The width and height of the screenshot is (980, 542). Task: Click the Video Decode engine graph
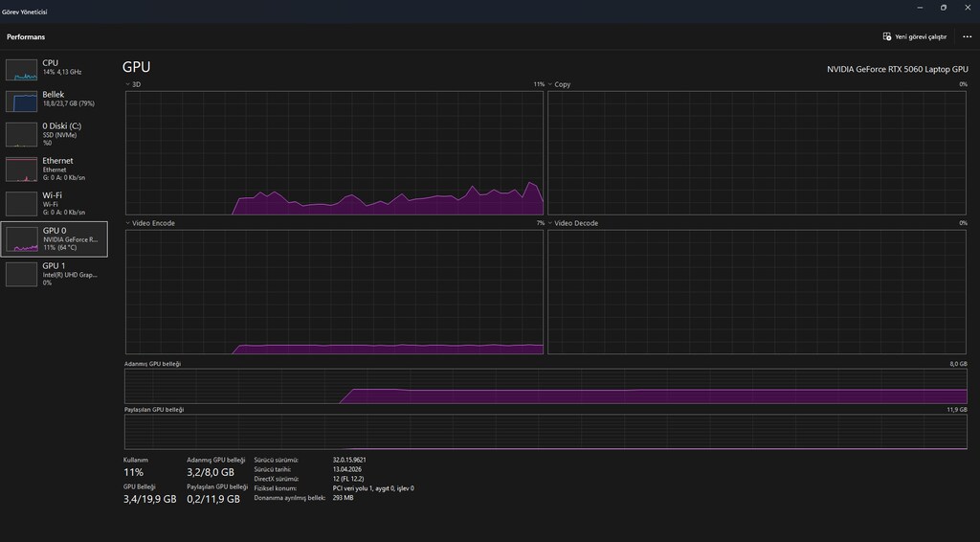pyautogui.click(x=757, y=292)
